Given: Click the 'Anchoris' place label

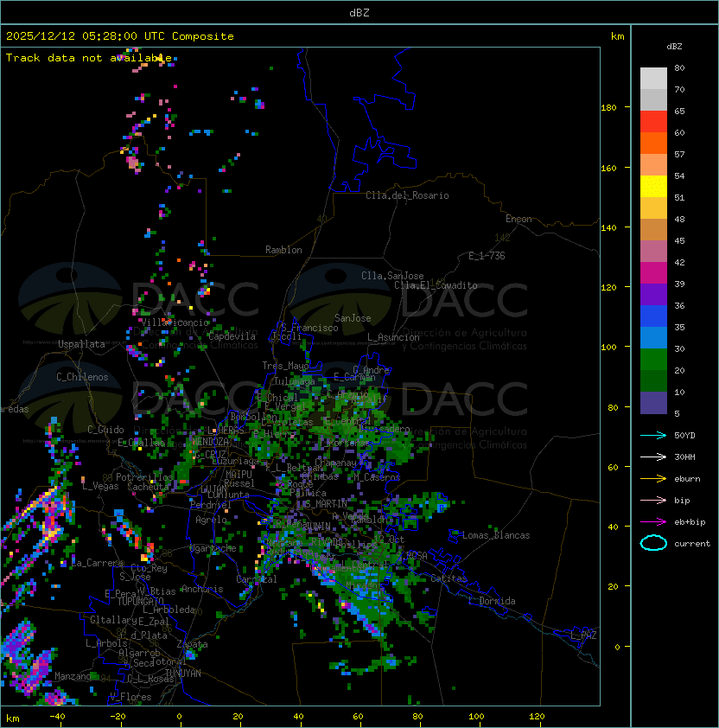Looking at the screenshot, I should [x=202, y=589].
